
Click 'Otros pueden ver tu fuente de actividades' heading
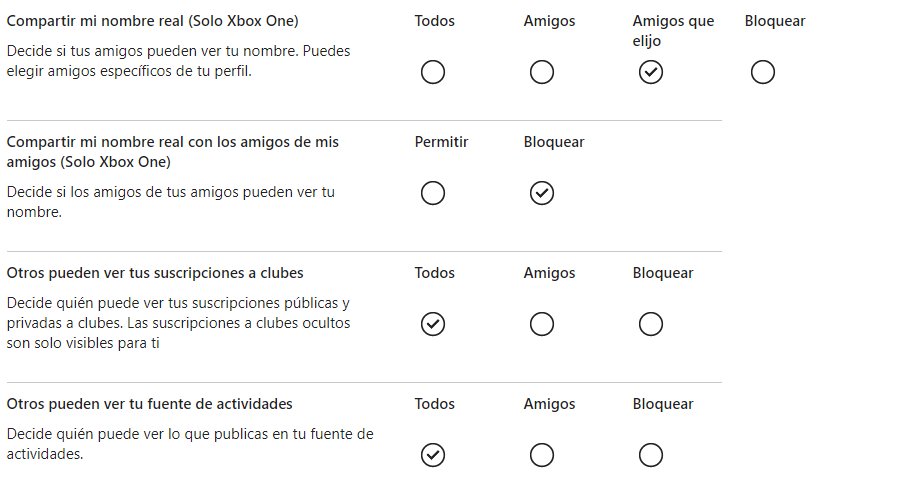(x=149, y=404)
